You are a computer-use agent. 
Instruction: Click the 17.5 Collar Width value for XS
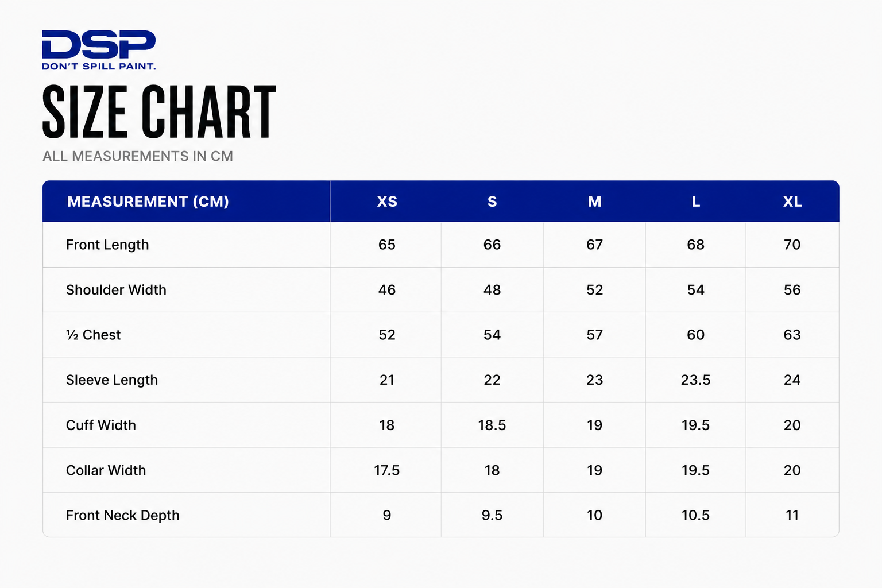[387, 470]
